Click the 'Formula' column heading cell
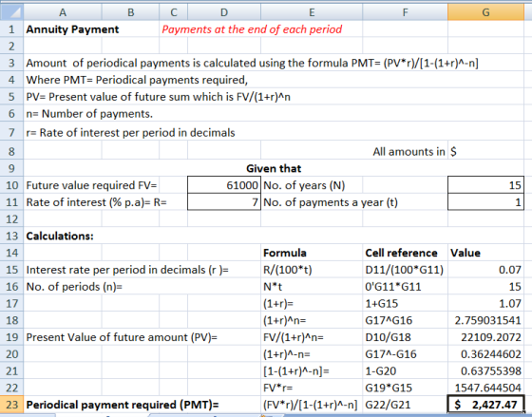 312,253
